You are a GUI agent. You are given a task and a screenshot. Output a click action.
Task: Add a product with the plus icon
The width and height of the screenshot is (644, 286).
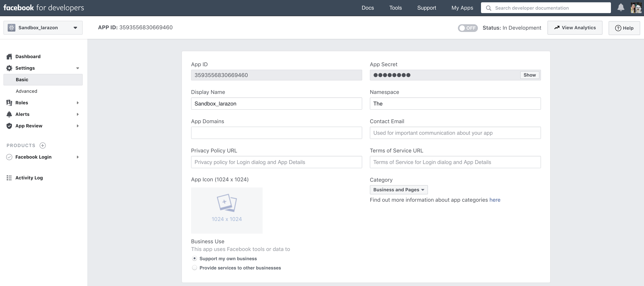[x=43, y=145]
